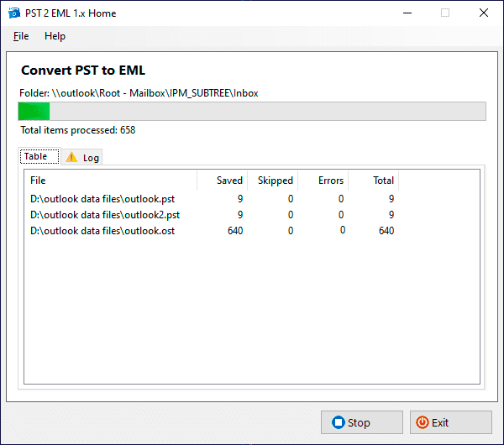Click the Total column header

pyautogui.click(x=374, y=181)
